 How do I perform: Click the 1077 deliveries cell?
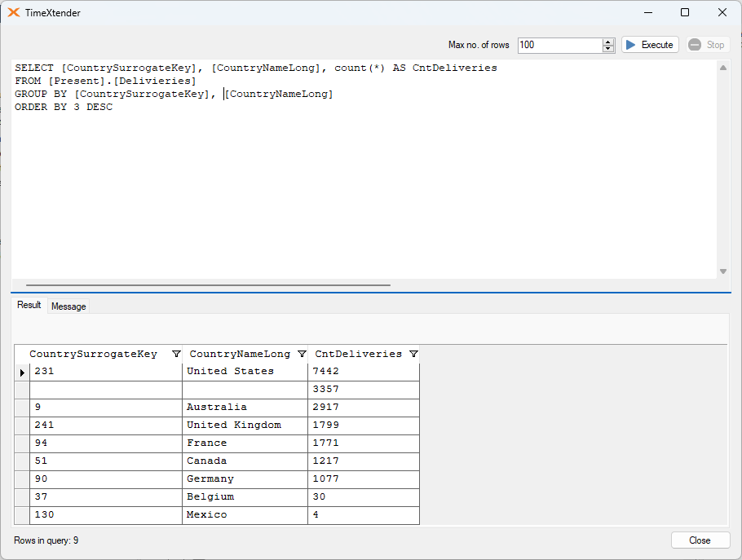[x=364, y=479]
